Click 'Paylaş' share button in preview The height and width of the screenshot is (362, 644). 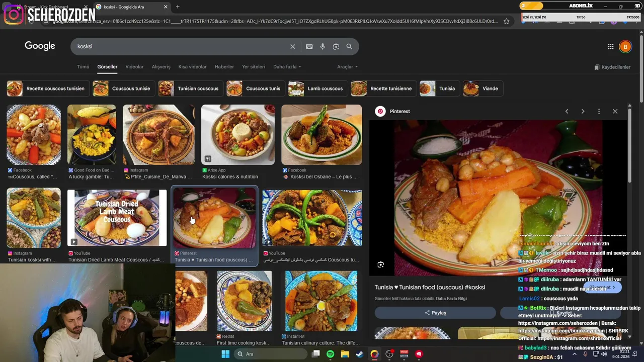click(435, 313)
